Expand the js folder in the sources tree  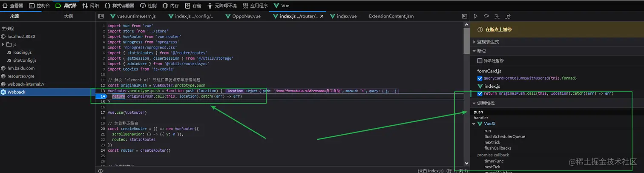pos(3,44)
